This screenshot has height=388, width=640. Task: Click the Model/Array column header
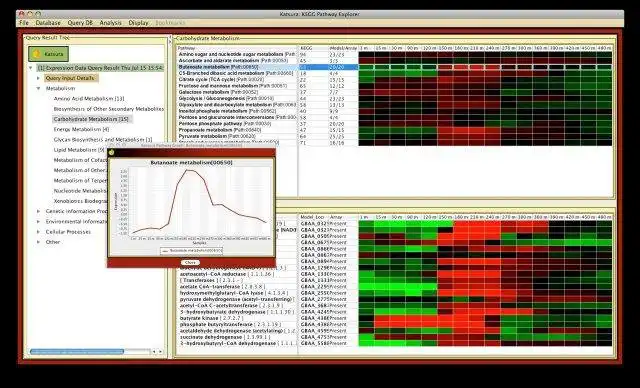tap(343, 48)
